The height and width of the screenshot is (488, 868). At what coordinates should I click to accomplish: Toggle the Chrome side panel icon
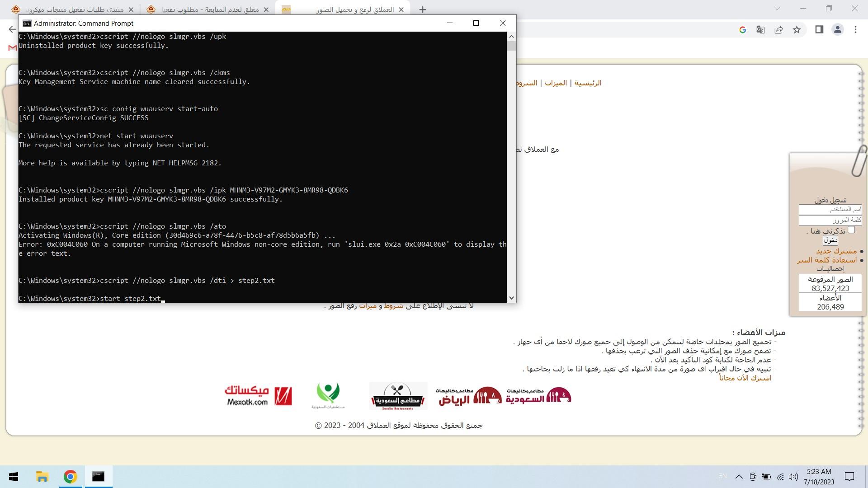point(819,30)
